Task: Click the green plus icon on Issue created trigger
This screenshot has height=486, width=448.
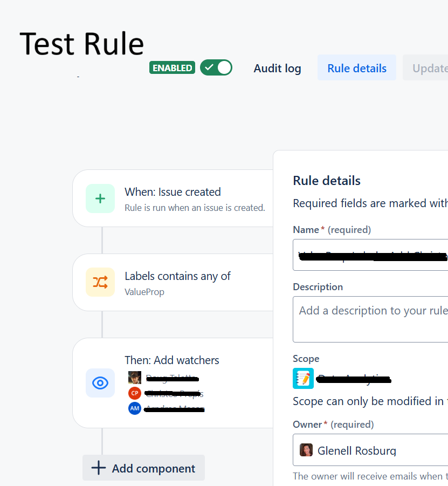Action: [100, 198]
